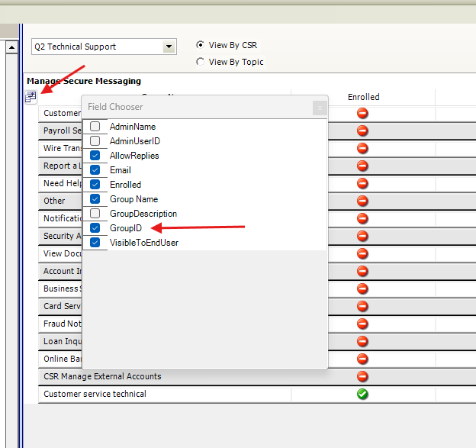Click enrolled status icon in Report a row
476x448 pixels.
[x=362, y=166]
